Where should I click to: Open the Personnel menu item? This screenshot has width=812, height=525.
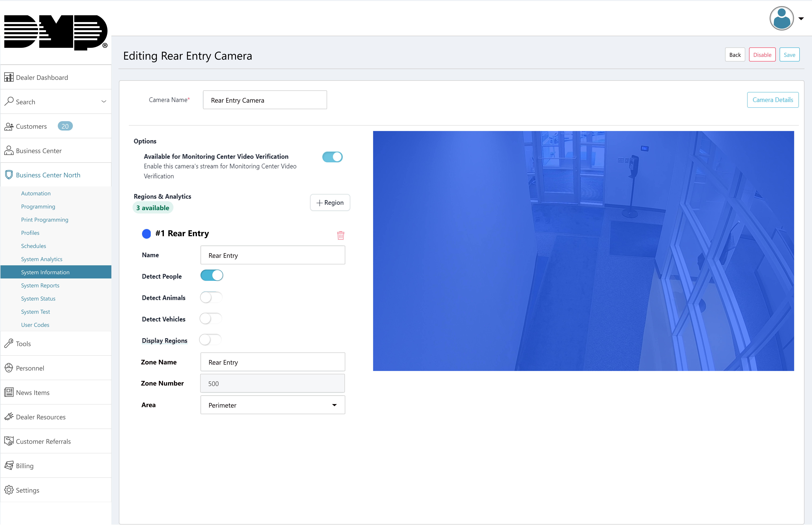[x=56, y=368]
